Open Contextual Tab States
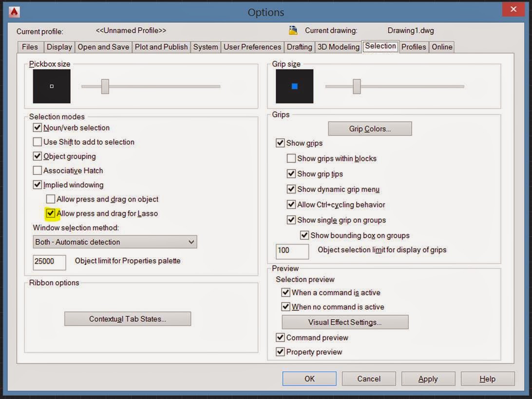532x399 pixels. [x=127, y=319]
